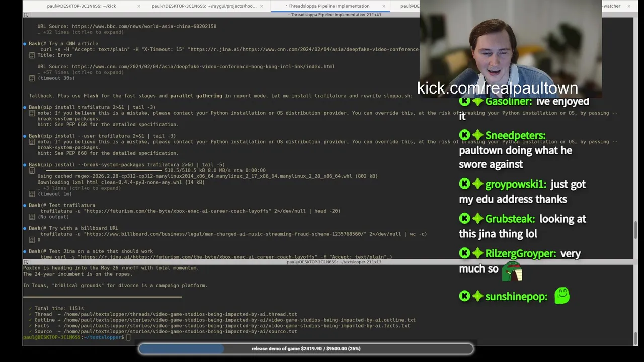
Task: Click output marker icon beside '(timeout 1m)'
Action: tap(32, 194)
